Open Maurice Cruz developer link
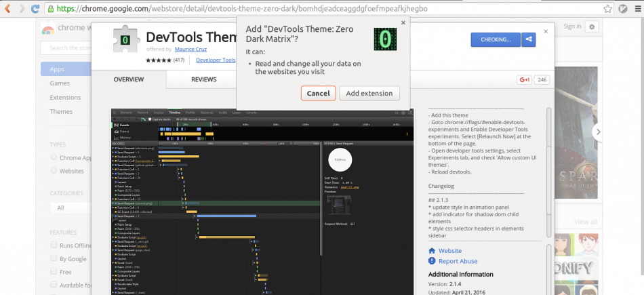The height and width of the screenshot is (295, 644). coord(190,50)
